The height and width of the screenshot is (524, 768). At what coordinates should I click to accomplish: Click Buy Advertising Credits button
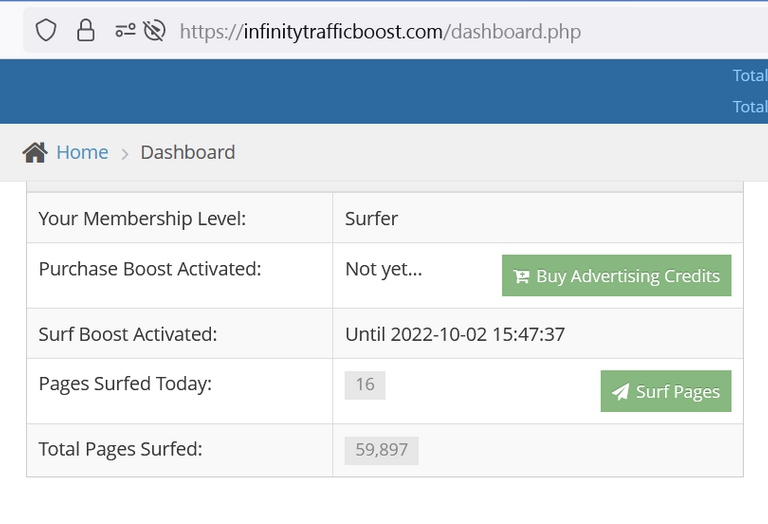tap(616, 275)
